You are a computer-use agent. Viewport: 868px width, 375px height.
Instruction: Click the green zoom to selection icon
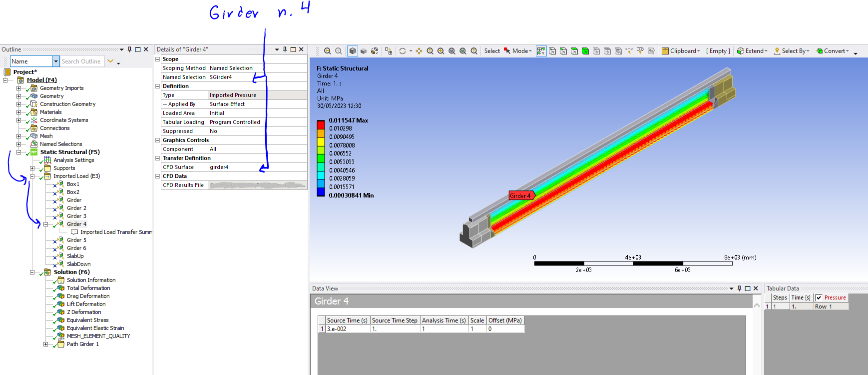click(x=463, y=51)
